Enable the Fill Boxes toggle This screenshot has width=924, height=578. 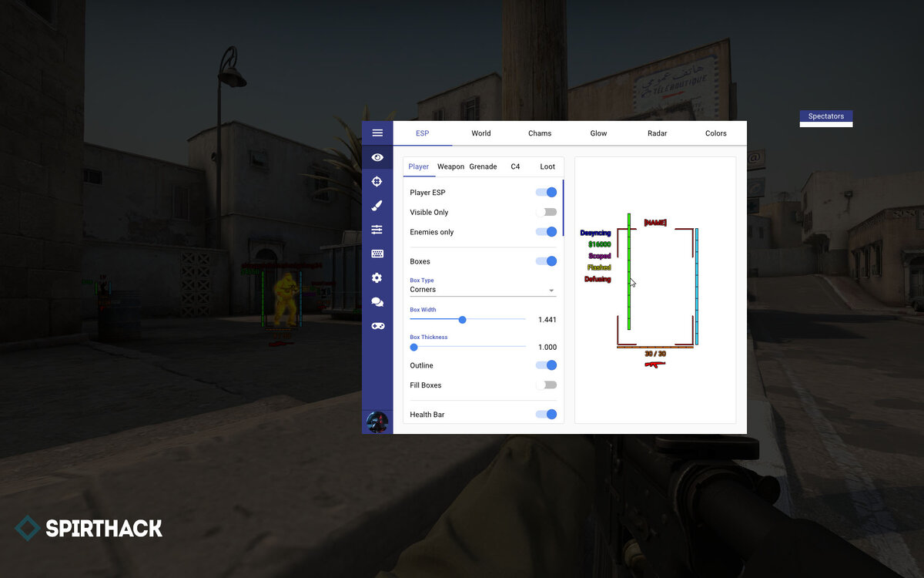(547, 385)
